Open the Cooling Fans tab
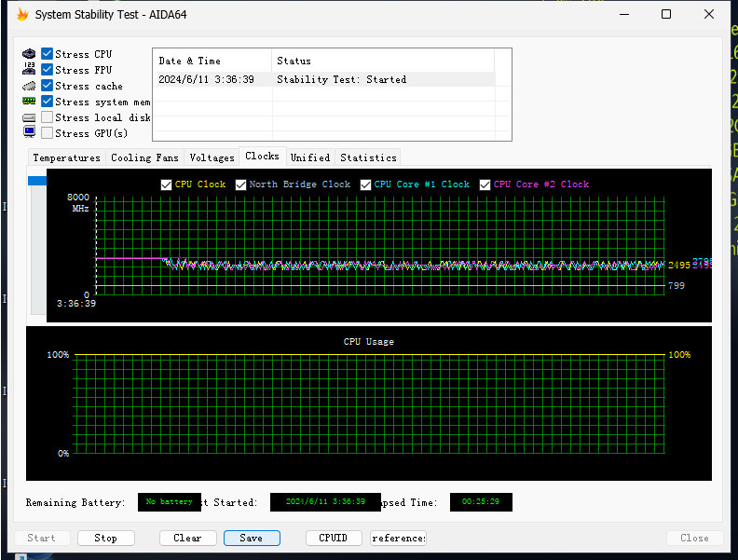The width and height of the screenshot is (738, 560). pos(144,157)
